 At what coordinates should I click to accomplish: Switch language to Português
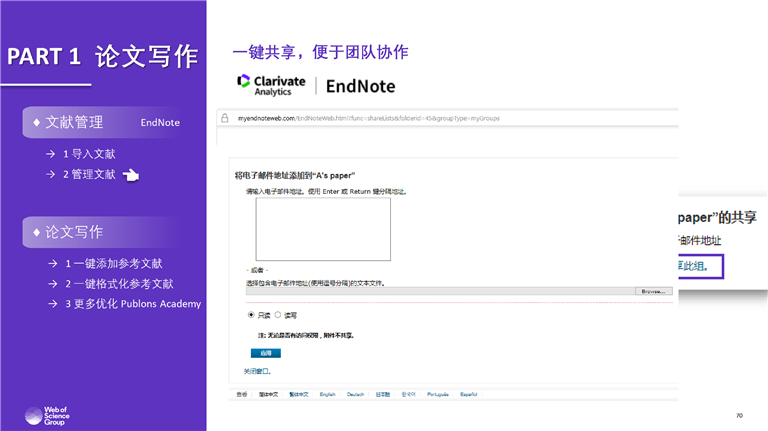point(438,394)
